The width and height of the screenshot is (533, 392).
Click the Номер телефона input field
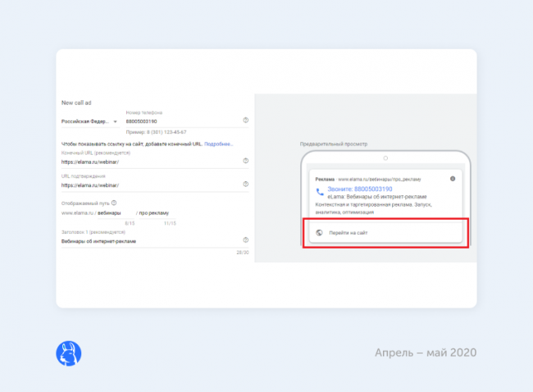[x=182, y=121]
